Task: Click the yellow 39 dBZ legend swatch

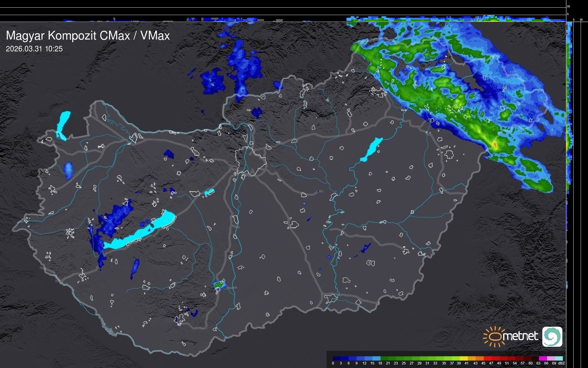Action: [464, 358]
